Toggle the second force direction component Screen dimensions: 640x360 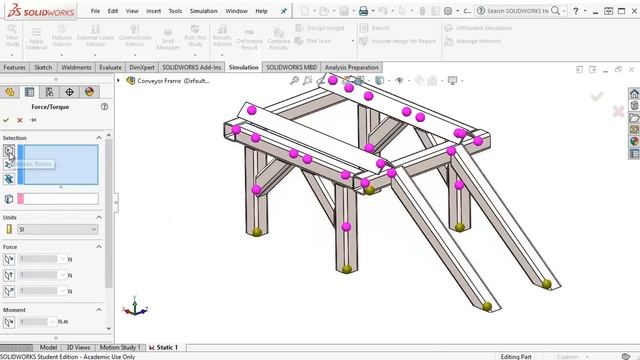click(x=9, y=275)
